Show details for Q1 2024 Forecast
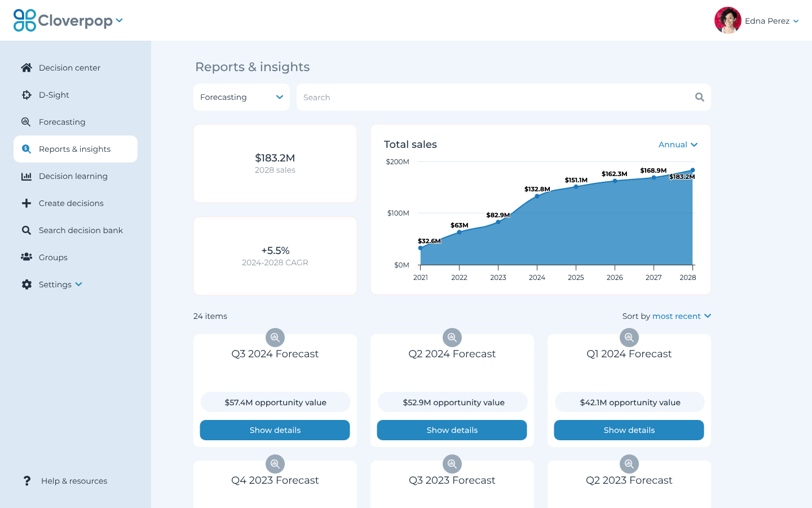 [x=629, y=430]
